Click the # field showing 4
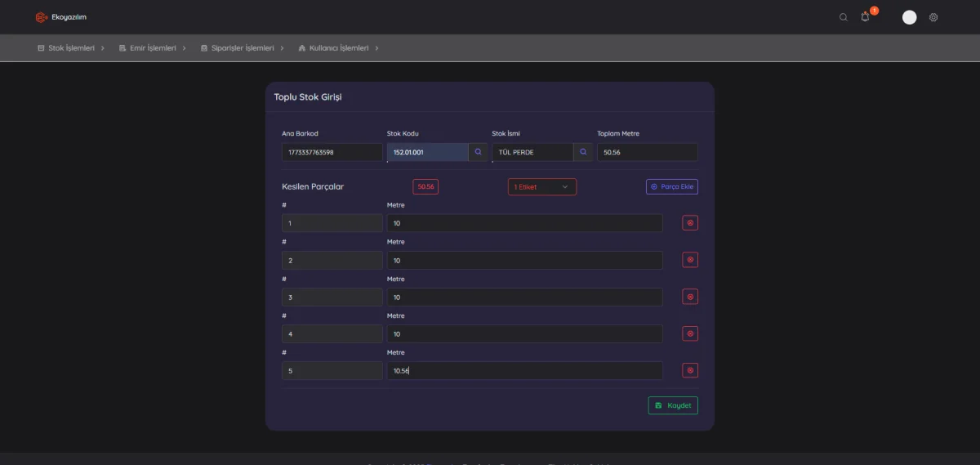This screenshot has height=465, width=980. tap(332, 333)
